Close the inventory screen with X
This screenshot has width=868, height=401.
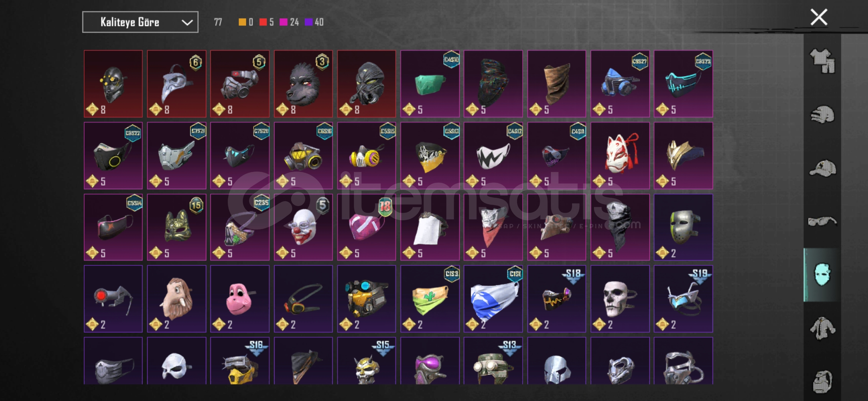[819, 17]
